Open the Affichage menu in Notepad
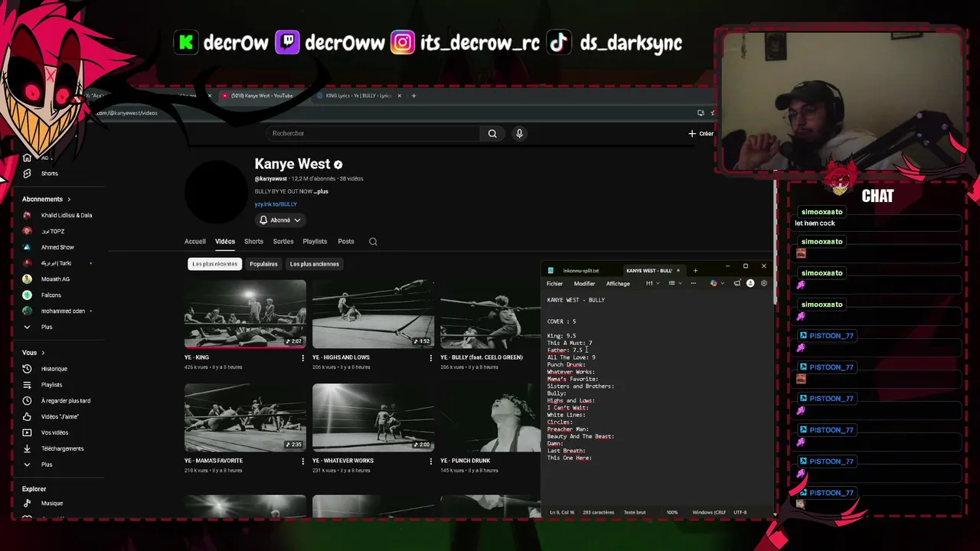Image resolution: width=980 pixels, height=551 pixels. click(618, 284)
